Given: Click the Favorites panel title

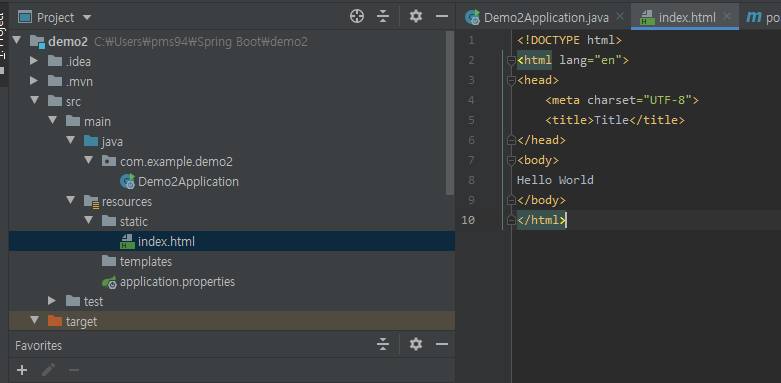Looking at the screenshot, I should (38, 345).
